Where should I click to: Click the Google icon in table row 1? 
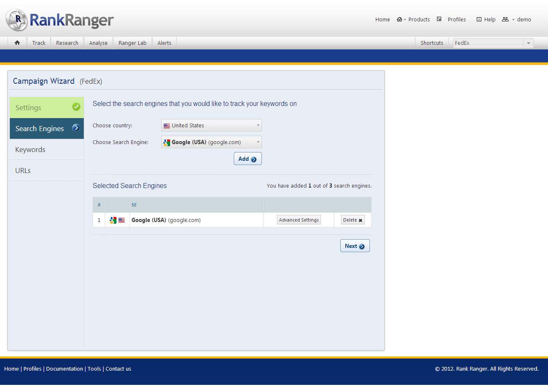113,220
